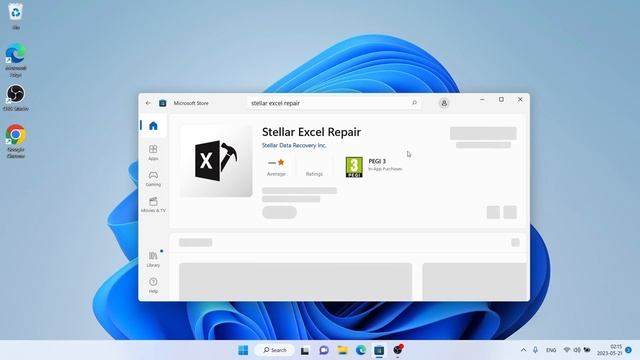
Task: Click the Stellar Excel Repair title
Action: [x=311, y=132]
